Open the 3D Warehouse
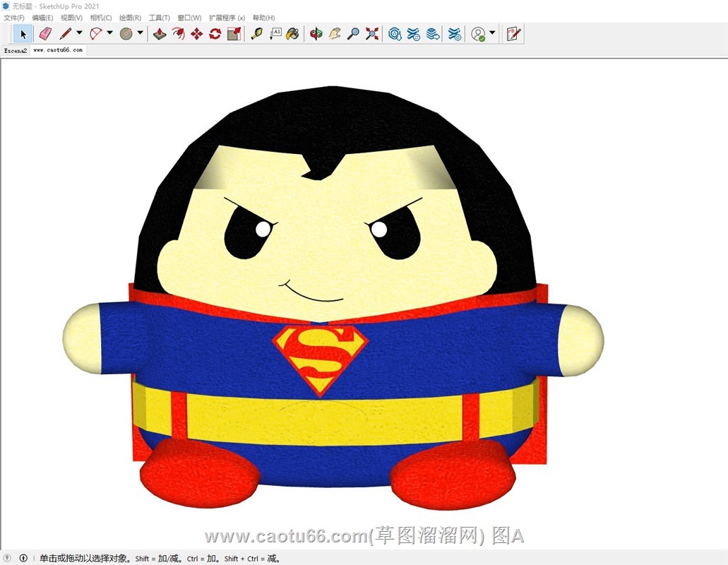728x565 pixels. (x=395, y=34)
